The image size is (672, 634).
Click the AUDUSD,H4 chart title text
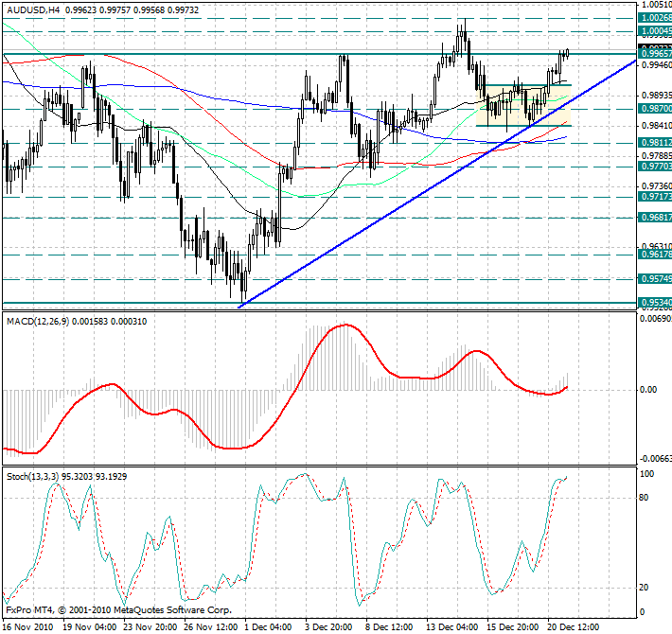pos(33,9)
